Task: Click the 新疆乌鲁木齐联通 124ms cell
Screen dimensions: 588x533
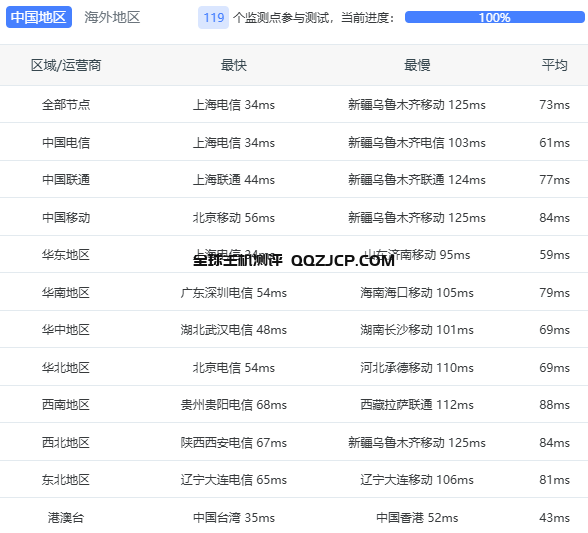Action: [417, 180]
